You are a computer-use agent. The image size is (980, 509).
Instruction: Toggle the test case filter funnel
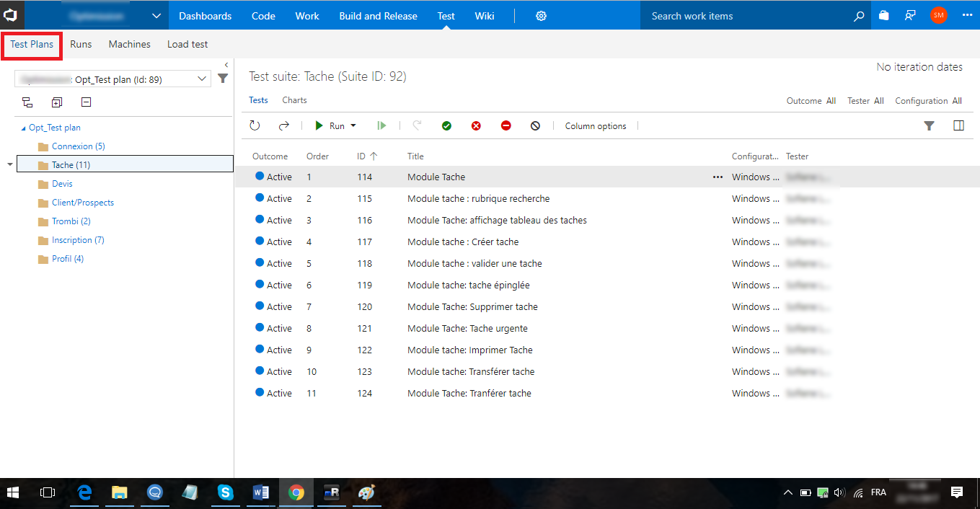[x=929, y=126]
